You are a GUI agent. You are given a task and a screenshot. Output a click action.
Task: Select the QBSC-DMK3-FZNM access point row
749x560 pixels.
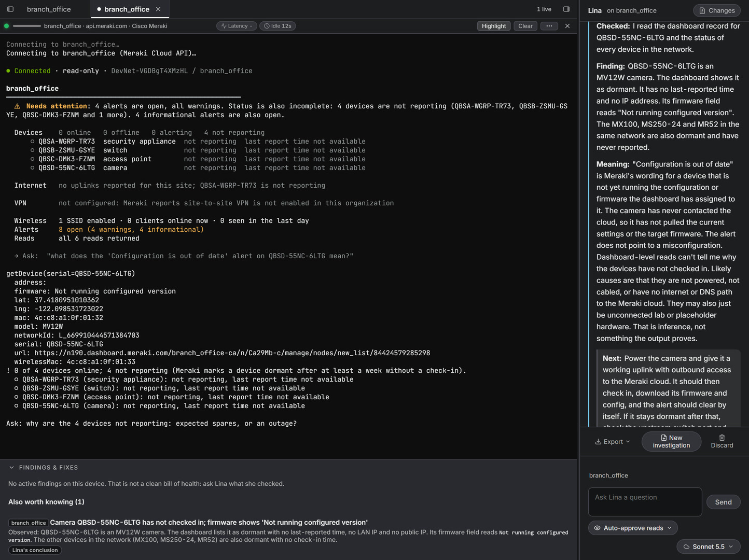[x=198, y=159]
